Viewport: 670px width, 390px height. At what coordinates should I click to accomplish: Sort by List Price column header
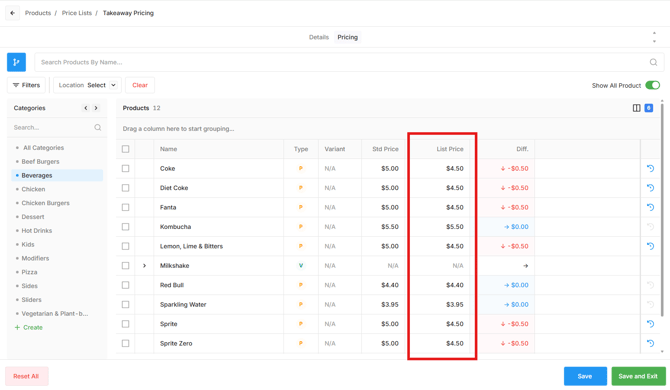(450, 149)
